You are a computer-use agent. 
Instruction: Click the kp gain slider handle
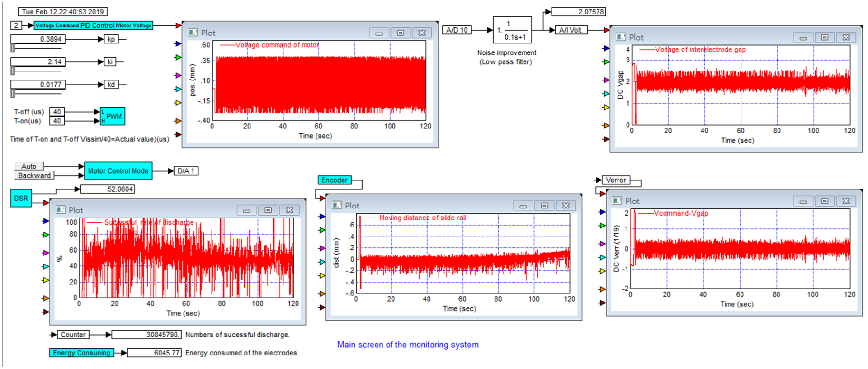[13, 48]
